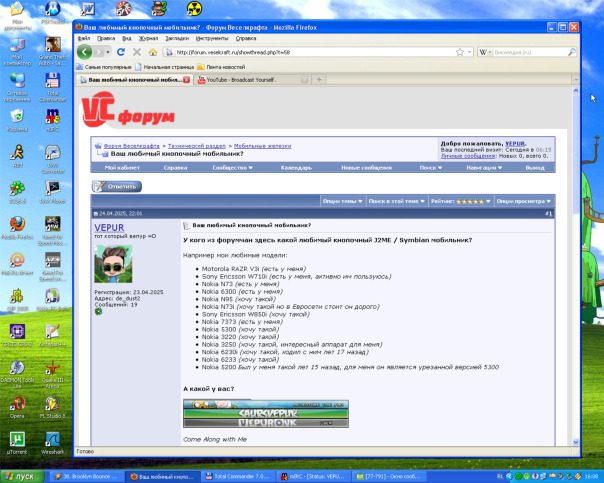604x483 pixels.
Task: Open Поиск в этой теме dropdown
Action: click(x=396, y=201)
